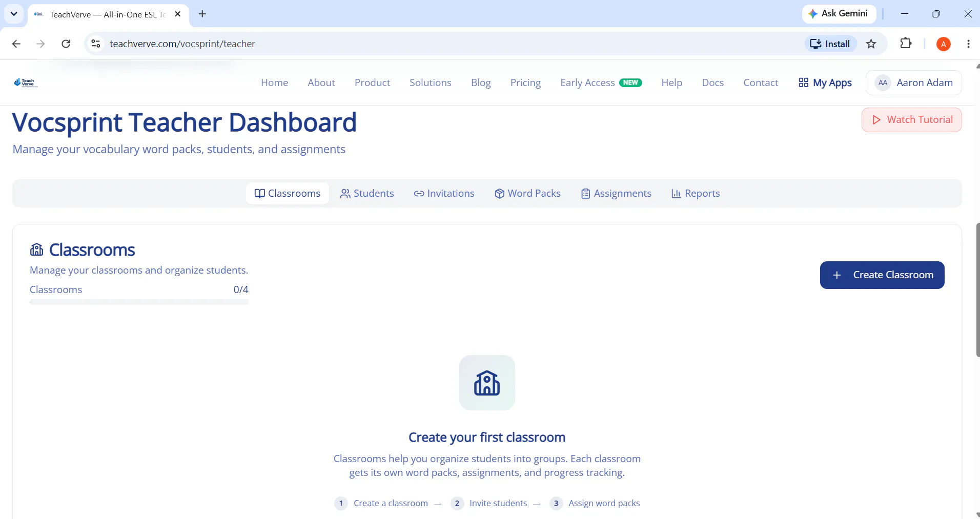Open the My Apps menu
Image resolution: width=980 pixels, height=519 pixels.
coord(825,82)
